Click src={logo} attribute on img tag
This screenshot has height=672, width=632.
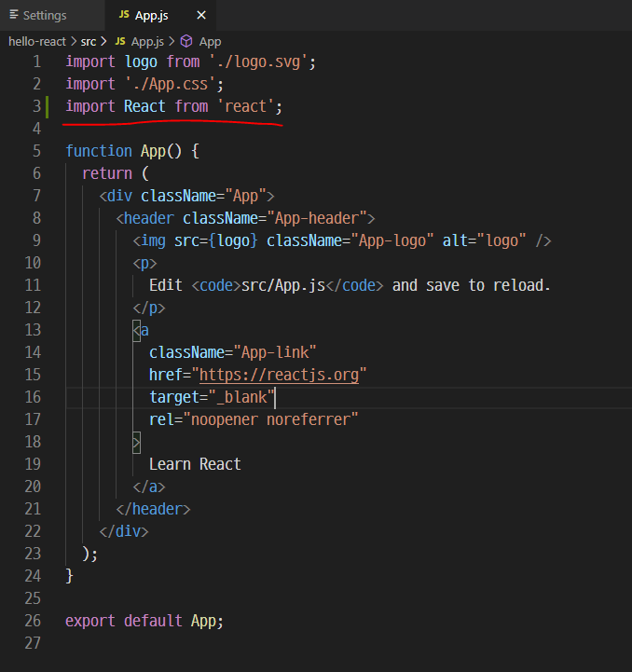[x=216, y=240]
